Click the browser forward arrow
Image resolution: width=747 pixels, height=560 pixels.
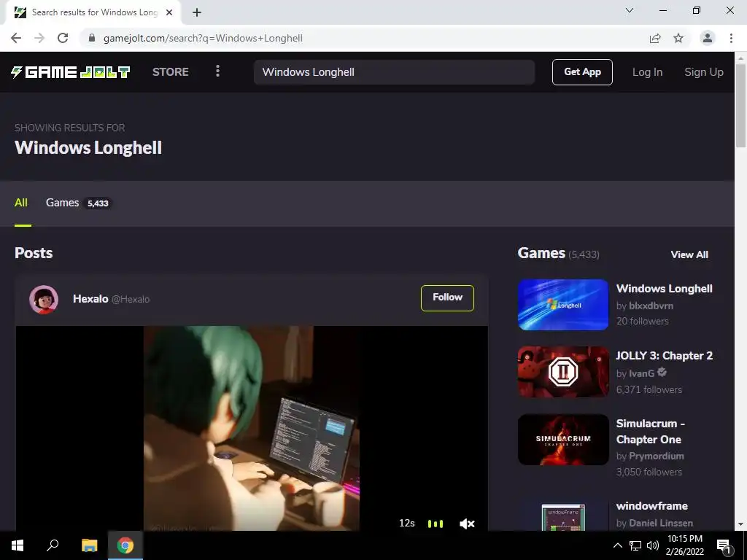pos(39,38)
